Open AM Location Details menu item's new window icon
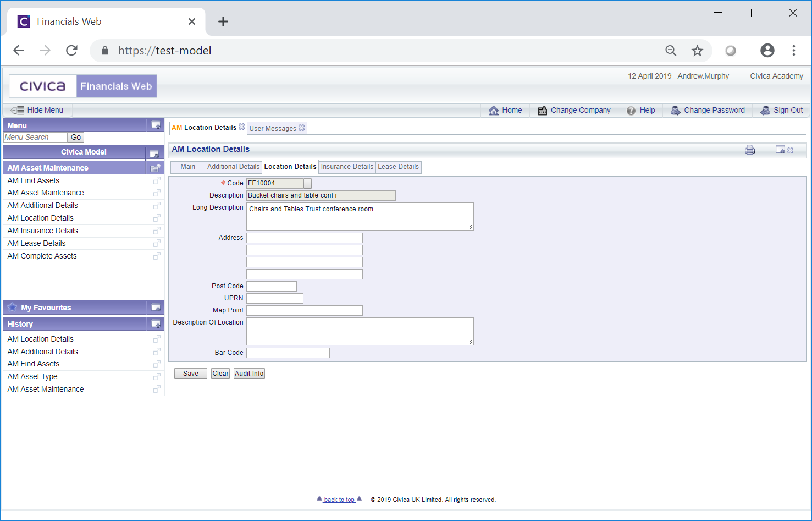Viewport: 812px width, 521px height. click(x=157, y=218)
